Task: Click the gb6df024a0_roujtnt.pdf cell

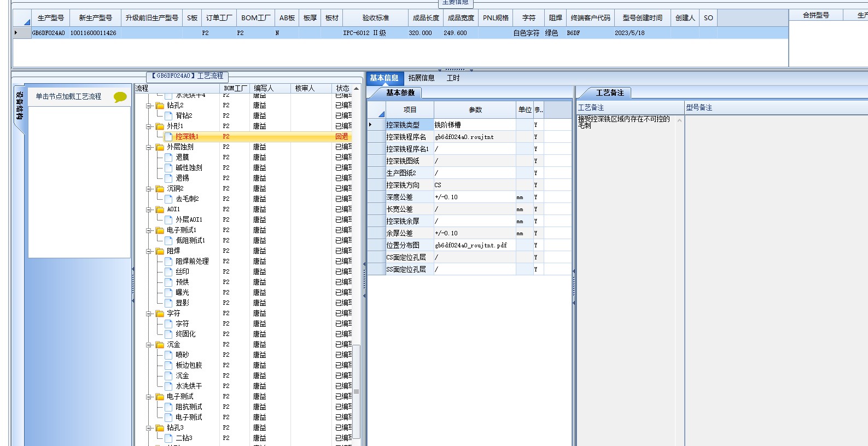Action: (x=475, y=245)
